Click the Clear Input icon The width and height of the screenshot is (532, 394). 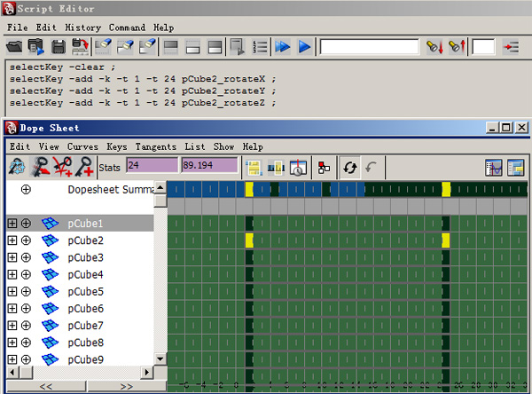coord(125,46)
